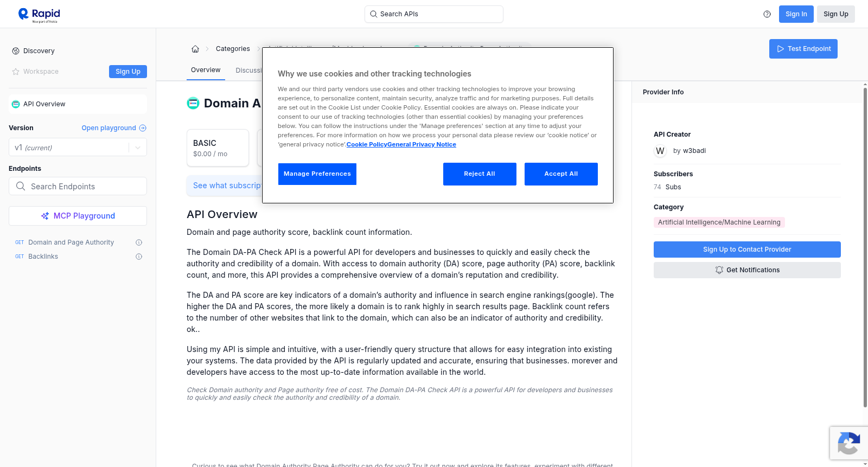Click the Open playground arrow icon

[143, 128]
